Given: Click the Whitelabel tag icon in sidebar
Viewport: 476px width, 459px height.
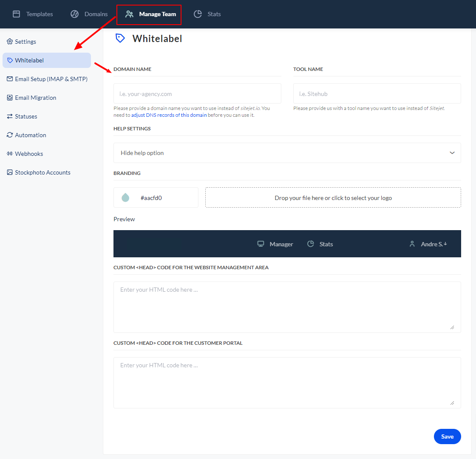Looking at the screenshot, I should point(10,60).
